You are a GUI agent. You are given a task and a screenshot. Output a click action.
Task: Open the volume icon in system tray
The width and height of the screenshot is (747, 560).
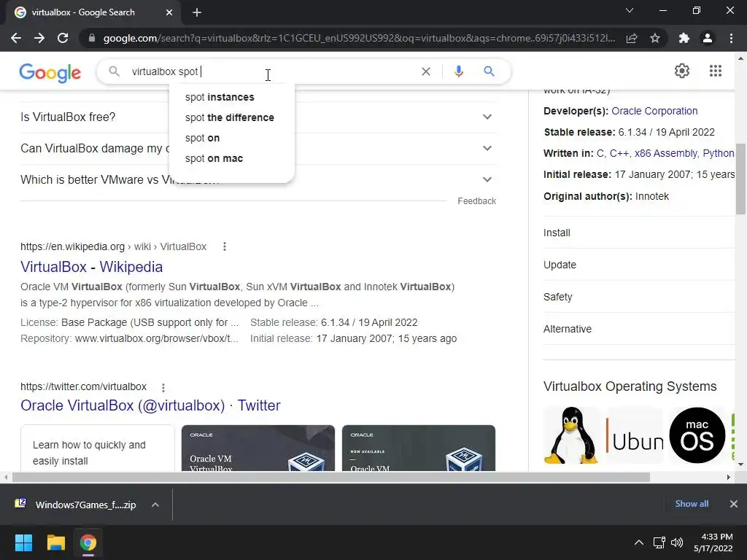677,542
